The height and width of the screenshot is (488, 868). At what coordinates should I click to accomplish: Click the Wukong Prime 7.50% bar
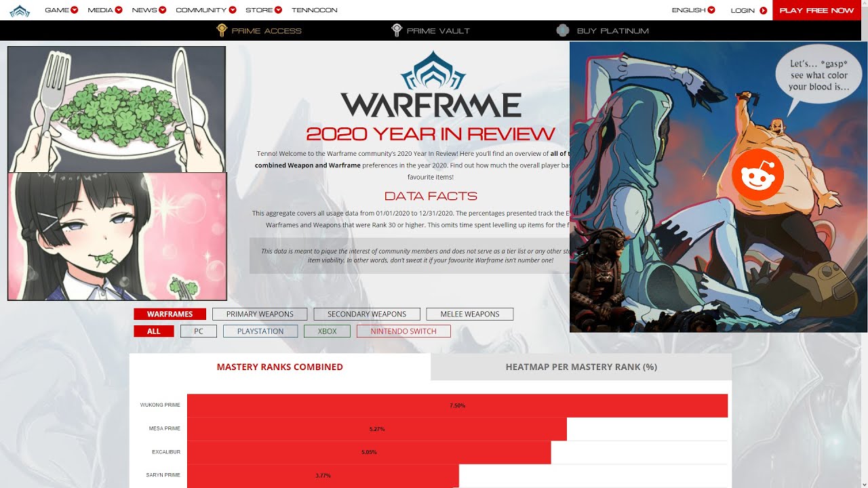point(457,405)
